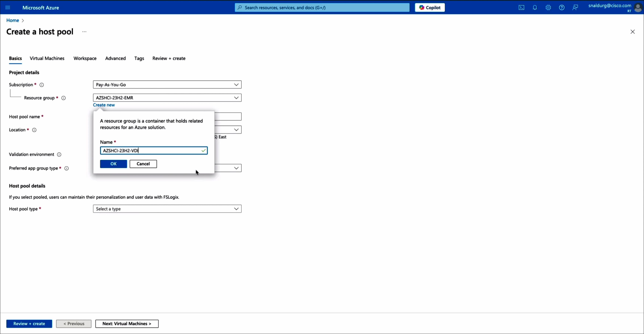The height and width of the screenshot is (334, 644).
Task: Show Location info tooltip icon
Action: click(34, 130)
